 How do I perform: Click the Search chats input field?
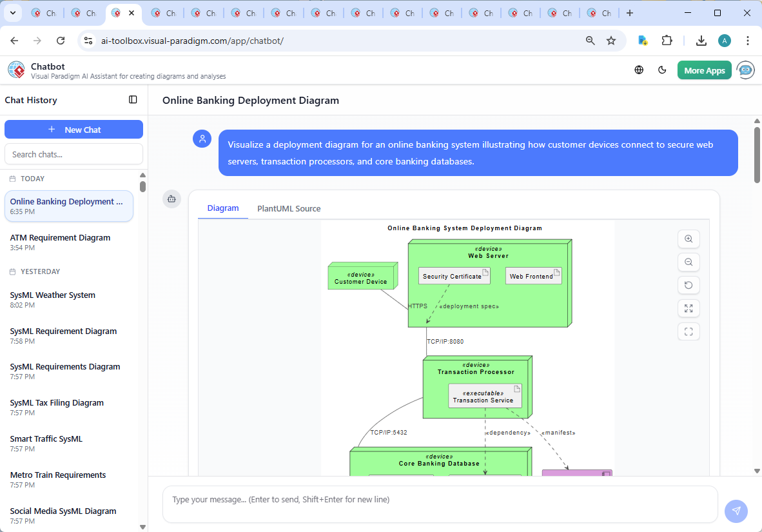click(x=73, y=153)
